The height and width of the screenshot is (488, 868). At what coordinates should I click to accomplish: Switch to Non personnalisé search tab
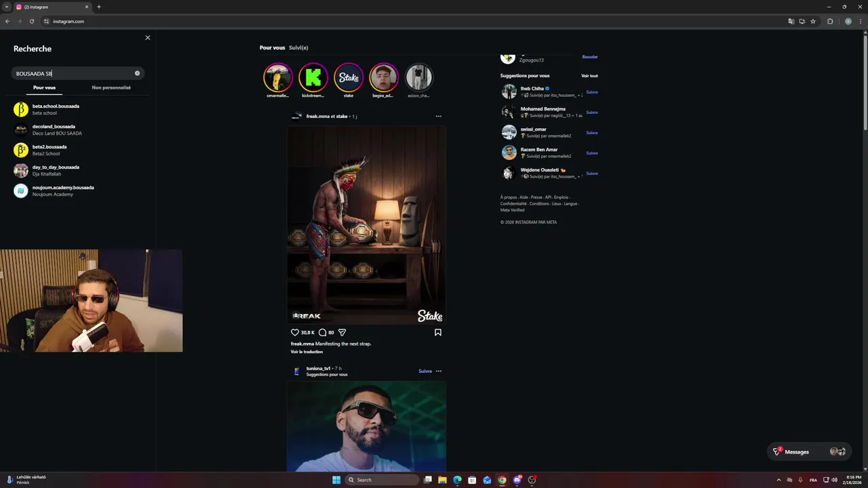[111, 87]
